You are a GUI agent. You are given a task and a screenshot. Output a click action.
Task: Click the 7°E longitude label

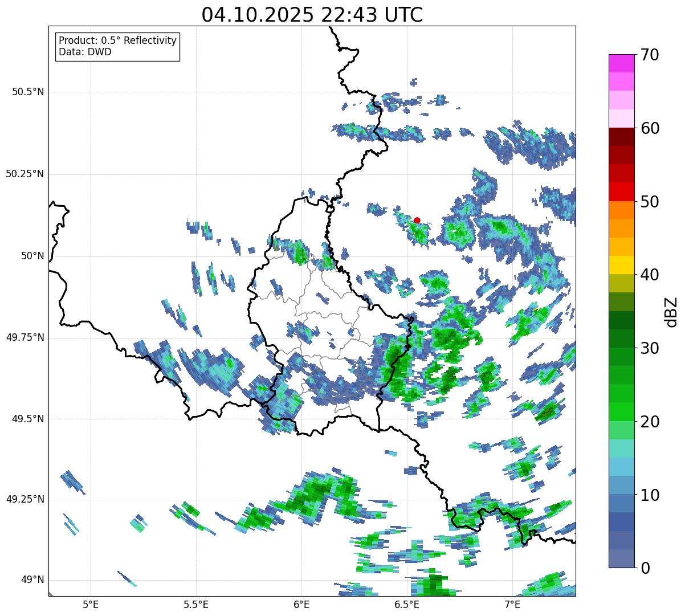(512, 604)
